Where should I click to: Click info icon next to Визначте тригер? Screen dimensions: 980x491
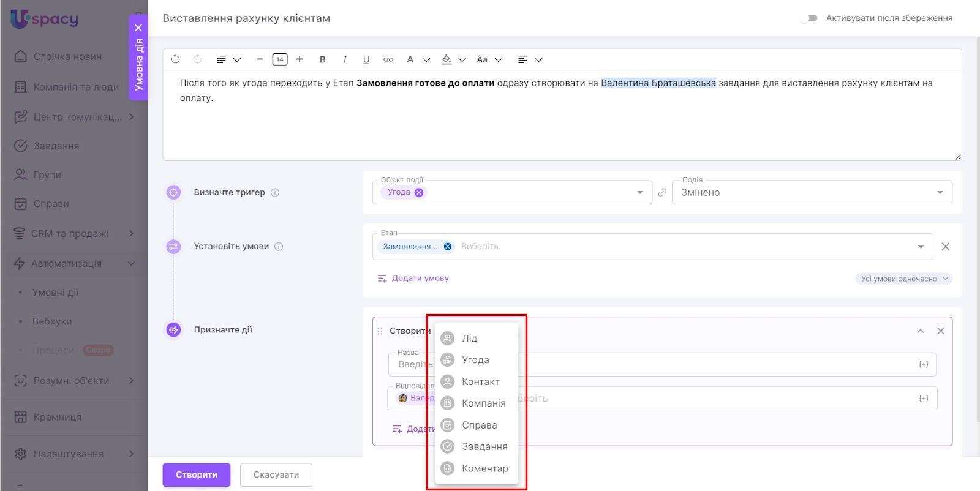[275, 192]
